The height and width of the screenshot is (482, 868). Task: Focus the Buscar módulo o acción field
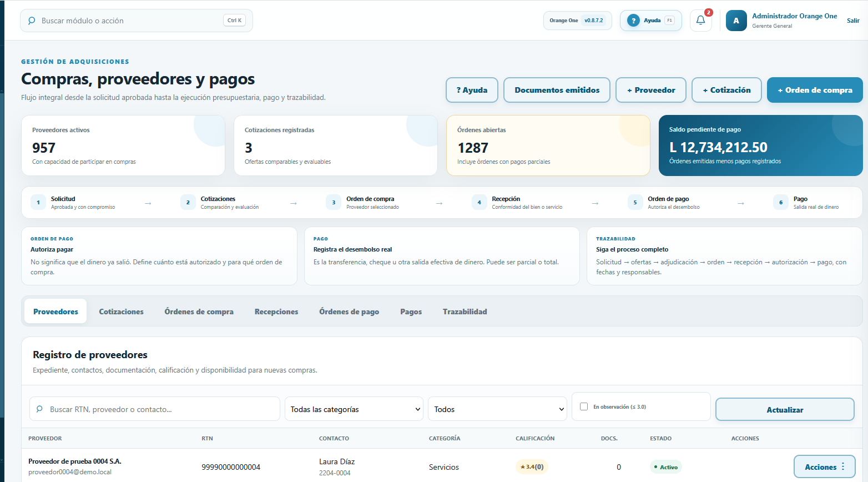click(x=137, y=21)
